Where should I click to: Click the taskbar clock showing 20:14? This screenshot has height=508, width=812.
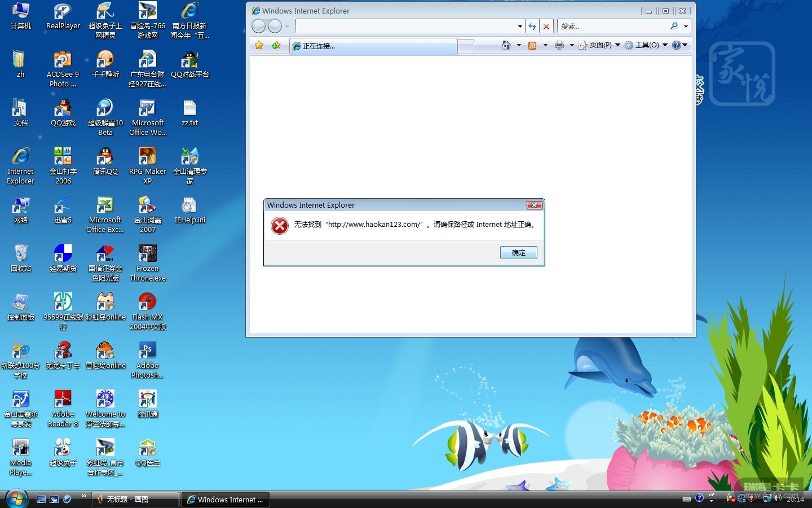(795, 499)
